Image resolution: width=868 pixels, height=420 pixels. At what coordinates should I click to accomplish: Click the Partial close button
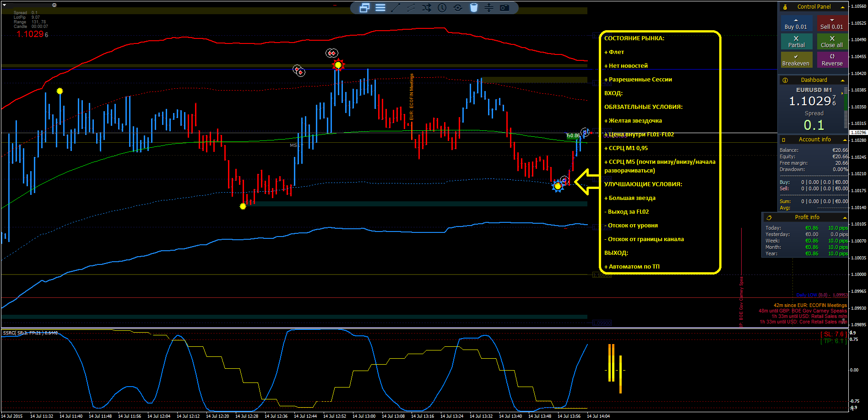[x=796, y=42]
